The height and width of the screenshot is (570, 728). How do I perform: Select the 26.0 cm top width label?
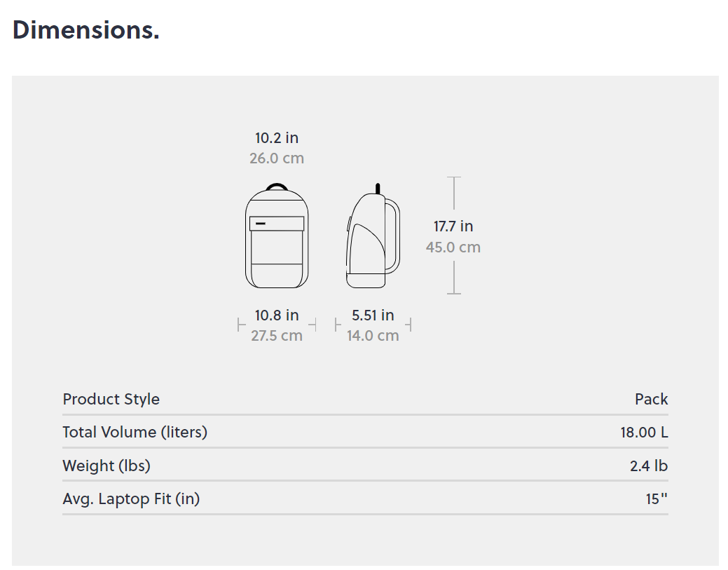[277, 158]
